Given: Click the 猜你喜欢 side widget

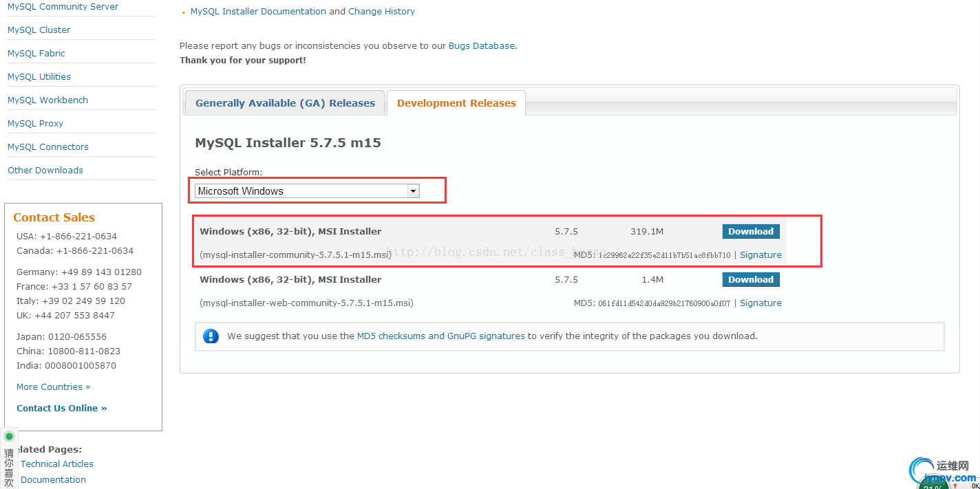Looking at the screenshot, I should (x=9, y=467).
